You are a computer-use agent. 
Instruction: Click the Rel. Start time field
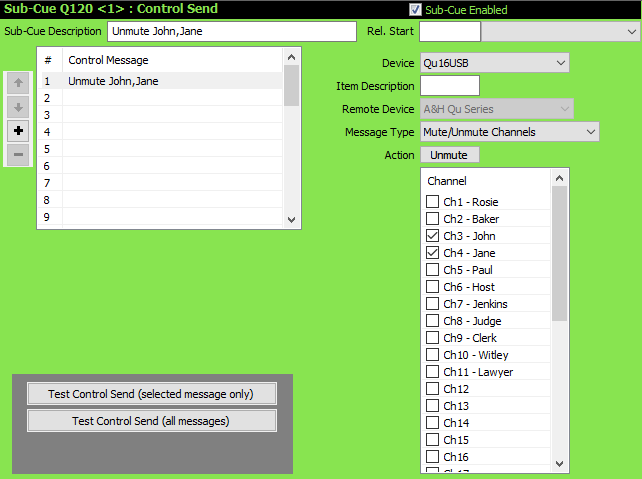pyautogui.click(x=450, y=32)
